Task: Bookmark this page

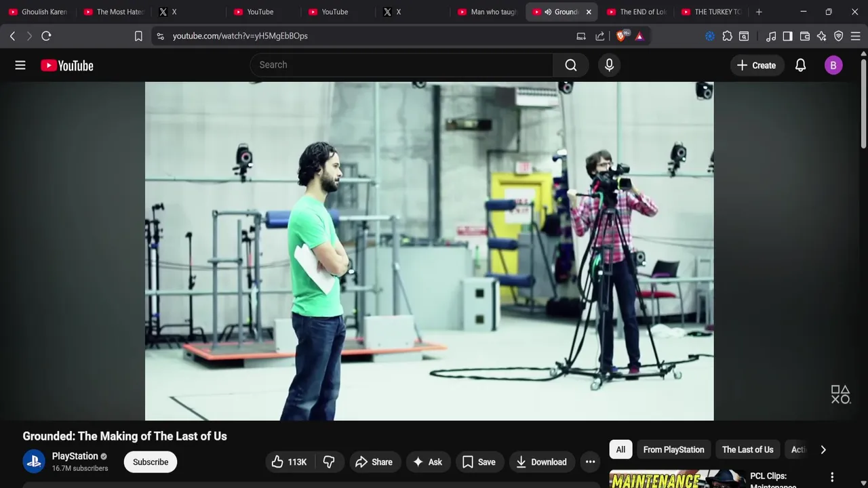Action: click(138, 36)
